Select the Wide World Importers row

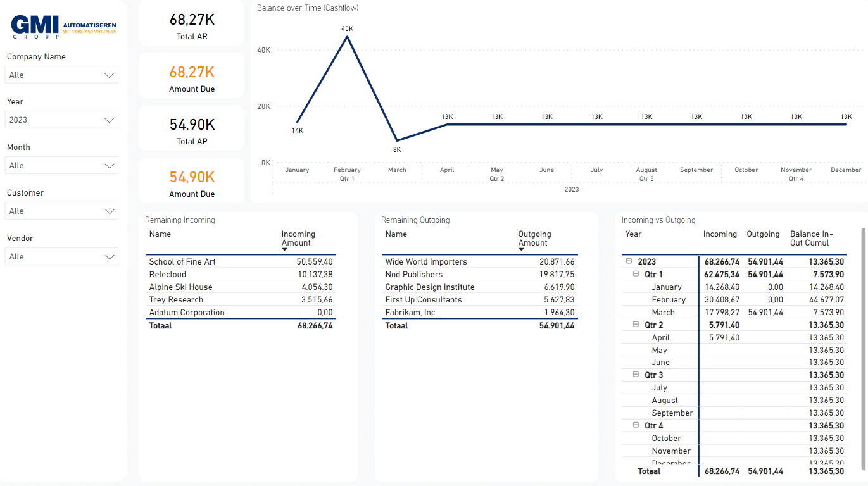[425, 261]
